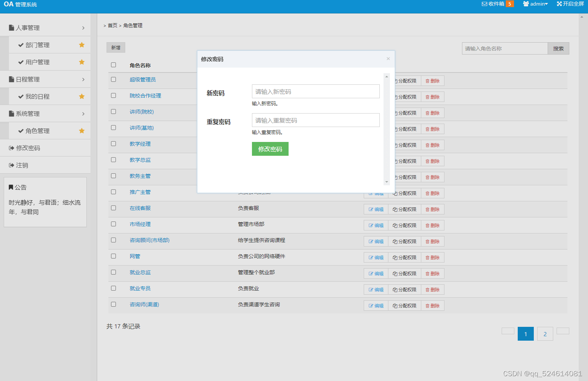
Task: Click the mail icon for 收件箱
Action: tap(484, 4)
